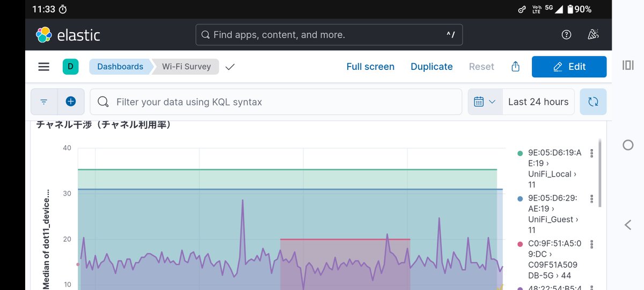
Task: Open the green D space avatar
Action: click(70, 67)
